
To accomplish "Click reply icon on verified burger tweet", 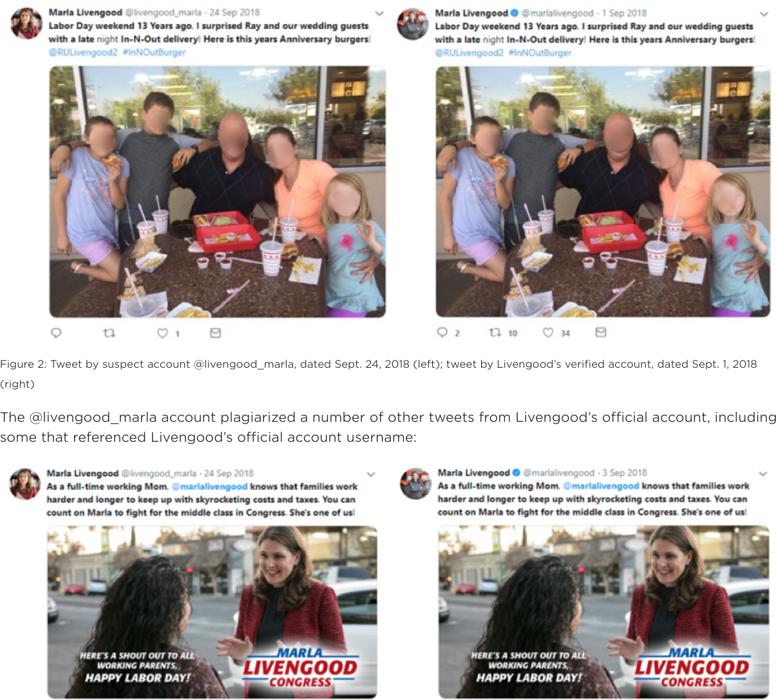I will click(x=442, y=332).
